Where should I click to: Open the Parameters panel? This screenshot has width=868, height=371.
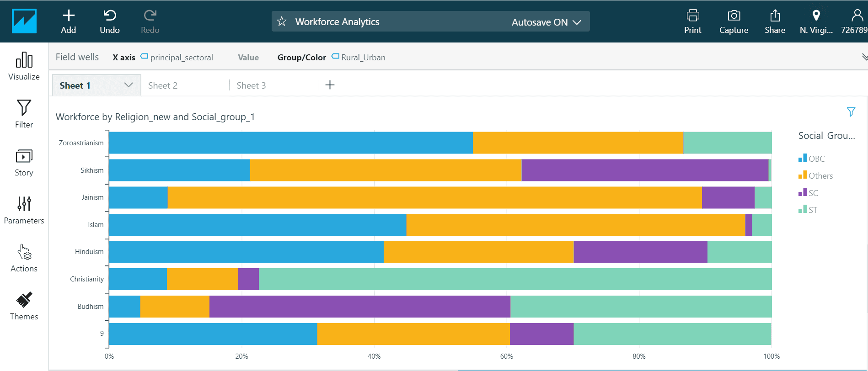click(24, 211)
